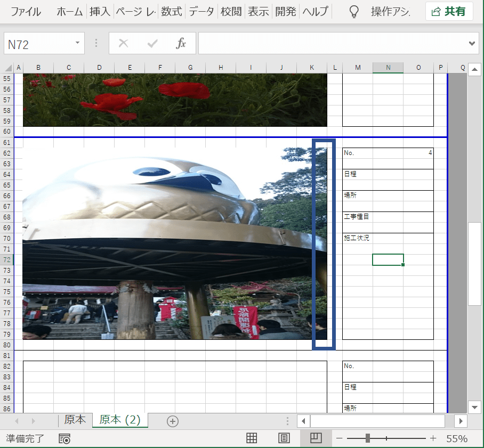
Task: Open the Name Box dropdown arrow
Action: click(77, 43)
